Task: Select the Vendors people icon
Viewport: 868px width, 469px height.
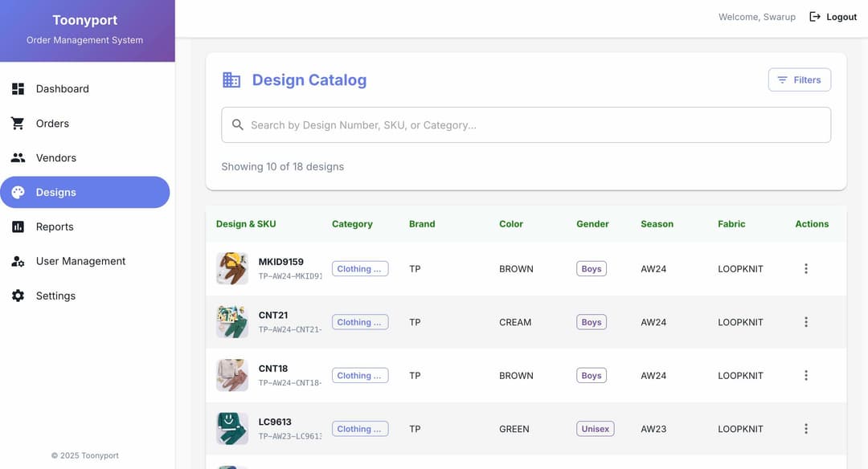Action: coord(18,157)
